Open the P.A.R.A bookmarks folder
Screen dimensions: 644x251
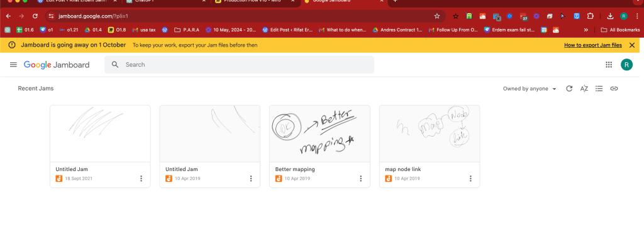click(x=186, y=30)
